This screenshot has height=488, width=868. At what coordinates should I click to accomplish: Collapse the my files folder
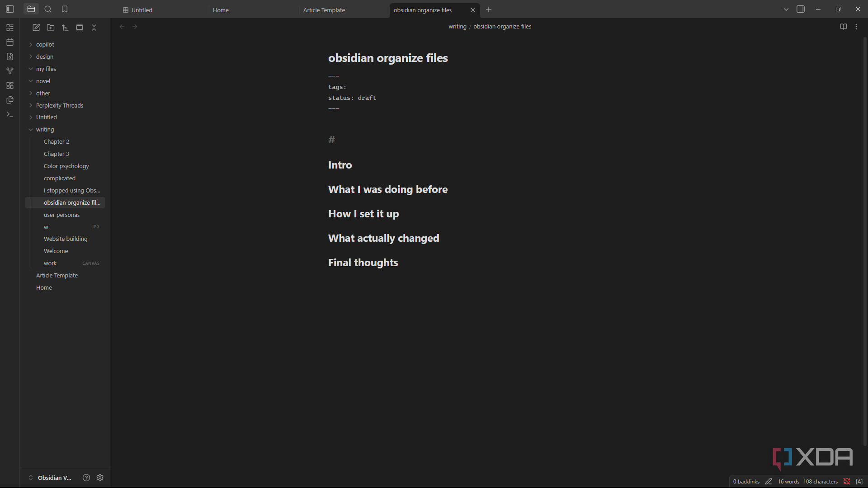coord(65,69)
